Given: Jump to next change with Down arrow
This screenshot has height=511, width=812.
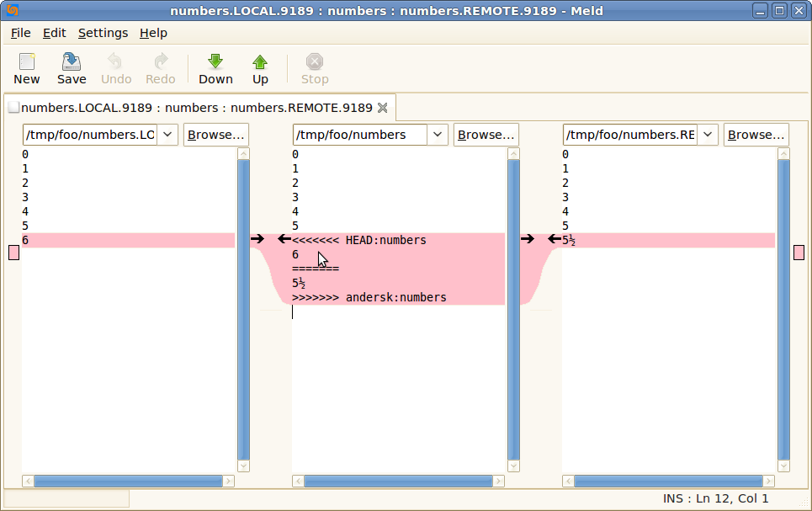Looking at the screenshot, I should 215,68.
